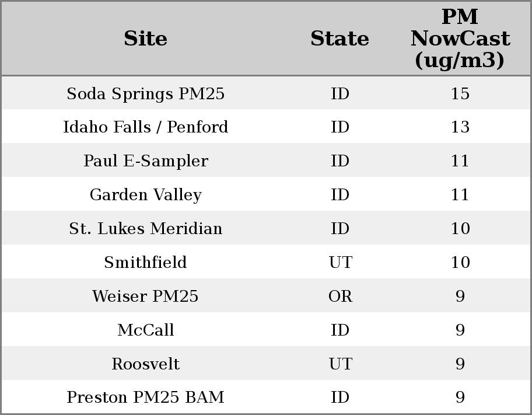The width and height of the screenshot is (532, 415).
Task: Select the McCall site cell
Action: point(145,330)
